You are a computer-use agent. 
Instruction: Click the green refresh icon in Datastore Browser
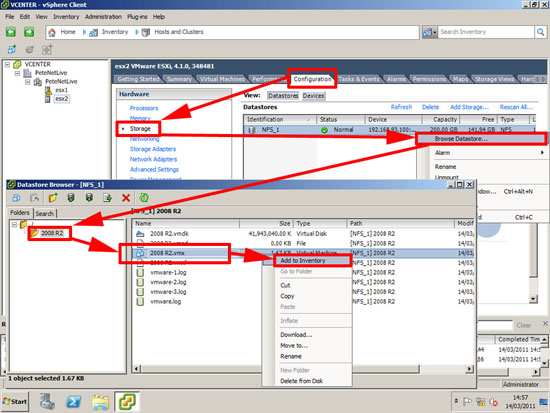coord(144,198)
